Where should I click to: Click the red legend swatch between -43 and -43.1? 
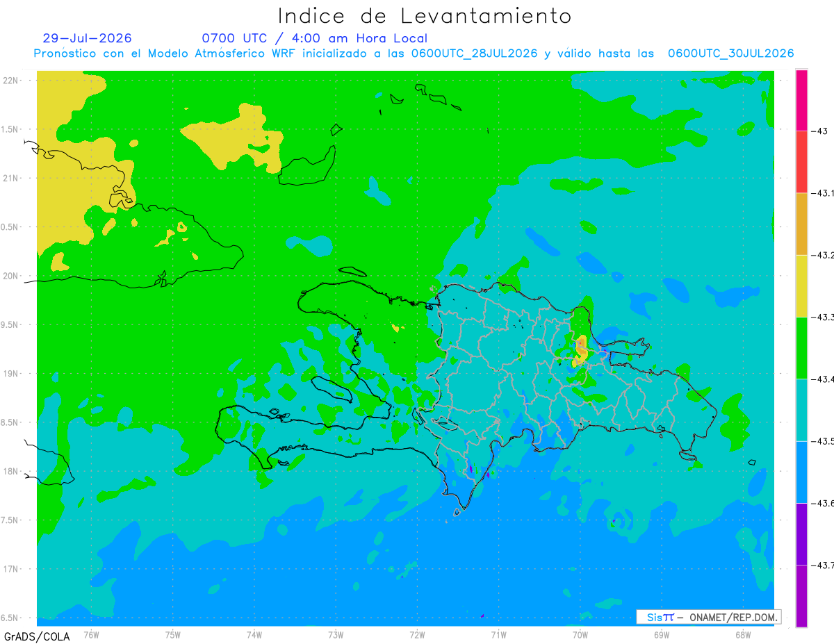(801, 162)
